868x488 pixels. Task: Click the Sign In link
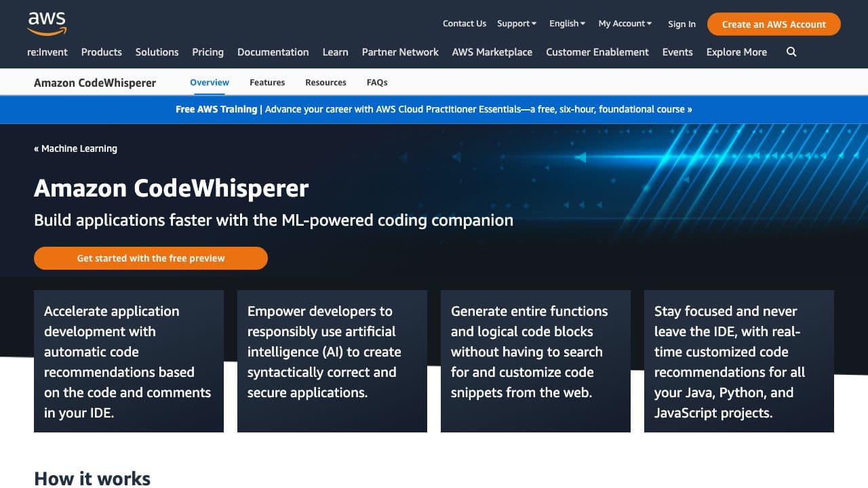tap(682, 24)
